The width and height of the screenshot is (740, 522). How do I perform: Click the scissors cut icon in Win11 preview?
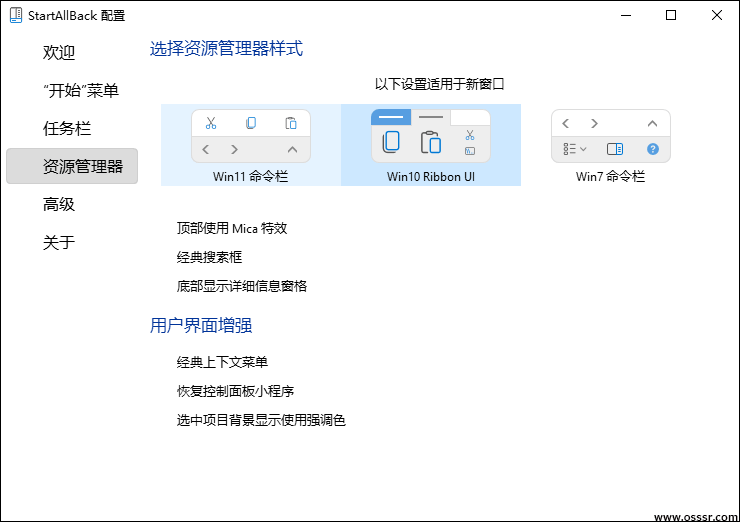click(211, 123)
